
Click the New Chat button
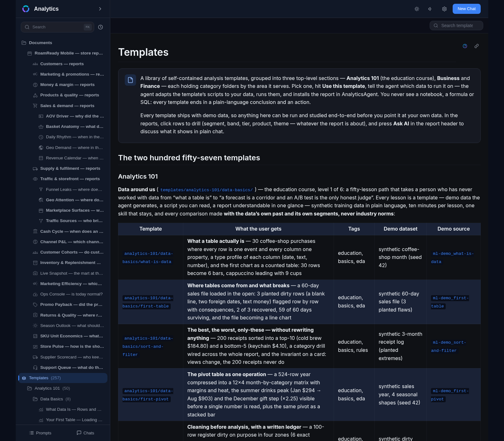click(467, 9)
